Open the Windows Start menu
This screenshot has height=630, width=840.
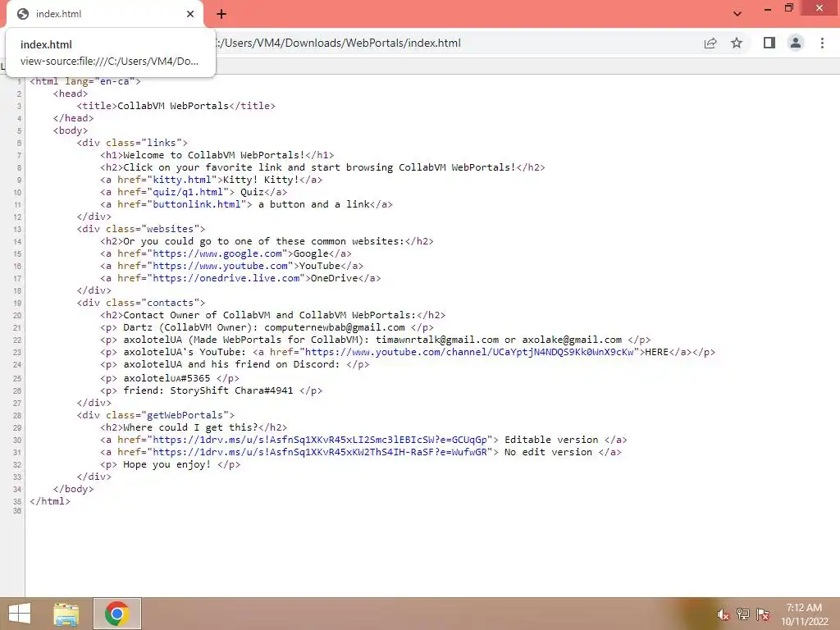coord(20,614)
